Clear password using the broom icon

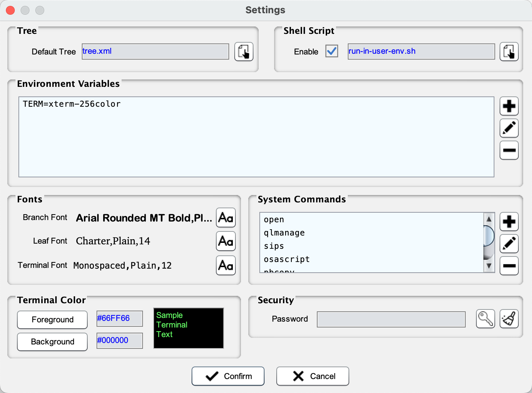tap(509, 319)
